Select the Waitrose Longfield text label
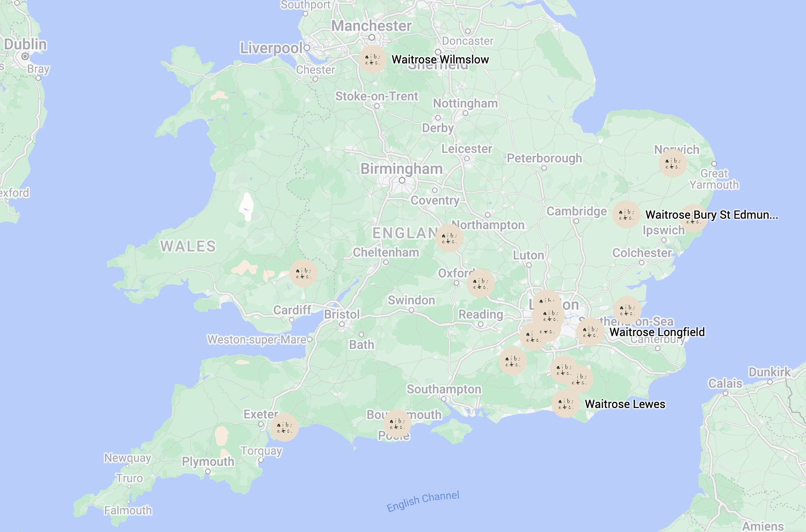This screenshot has height=532, width=806. [x=657, y=332]
